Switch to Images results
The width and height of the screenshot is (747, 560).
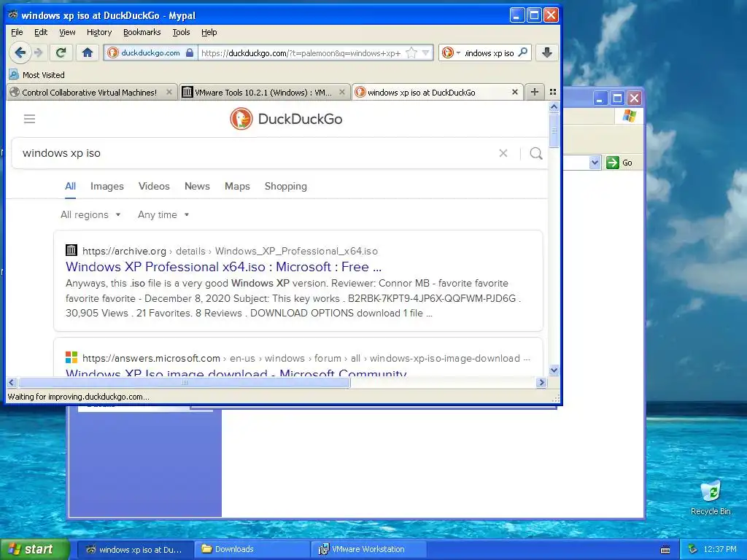(x=107, y=186)
